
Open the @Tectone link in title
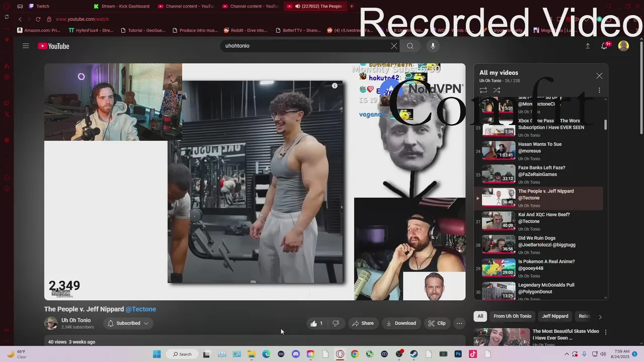141,309
